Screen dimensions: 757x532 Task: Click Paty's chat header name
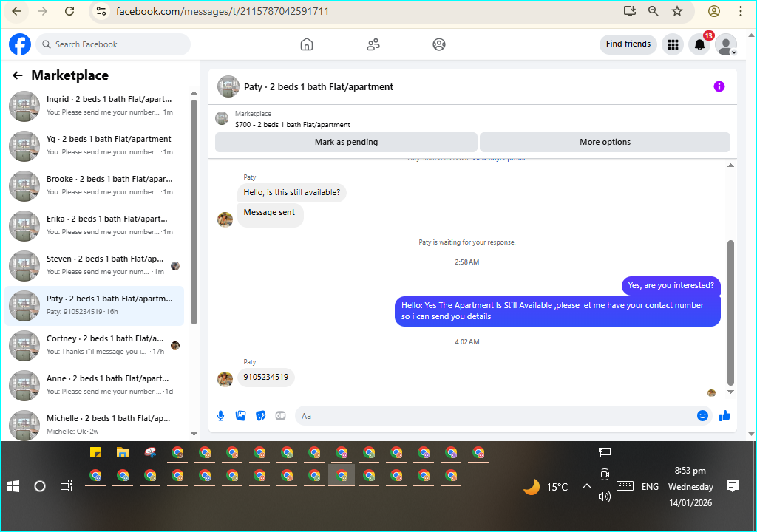pyautogui.click(x=318, y=87)
